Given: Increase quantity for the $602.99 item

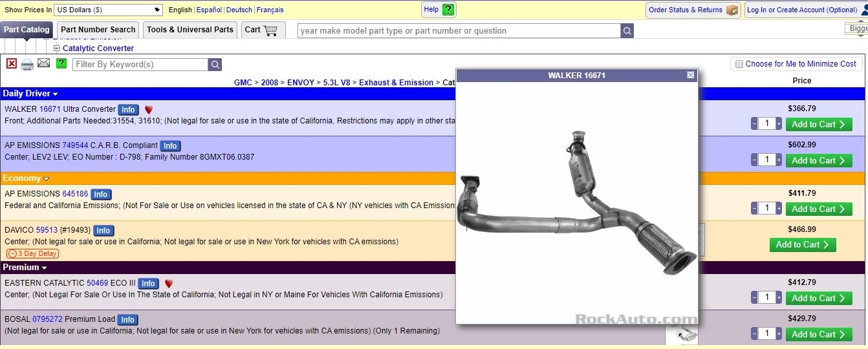Looking at the screenshot, I should click(779, 160).
